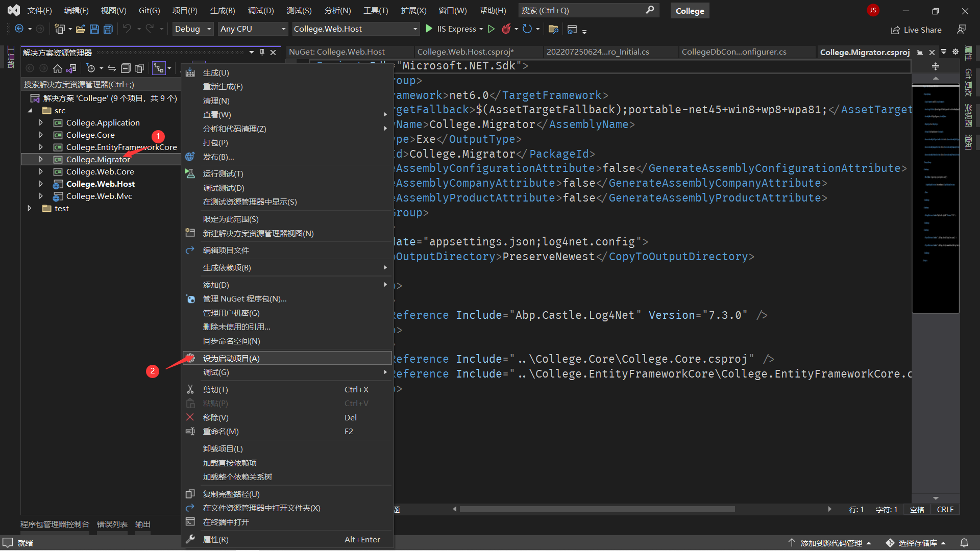Switch to NuGet: College.Web.Host tab

tap(337, 52)
